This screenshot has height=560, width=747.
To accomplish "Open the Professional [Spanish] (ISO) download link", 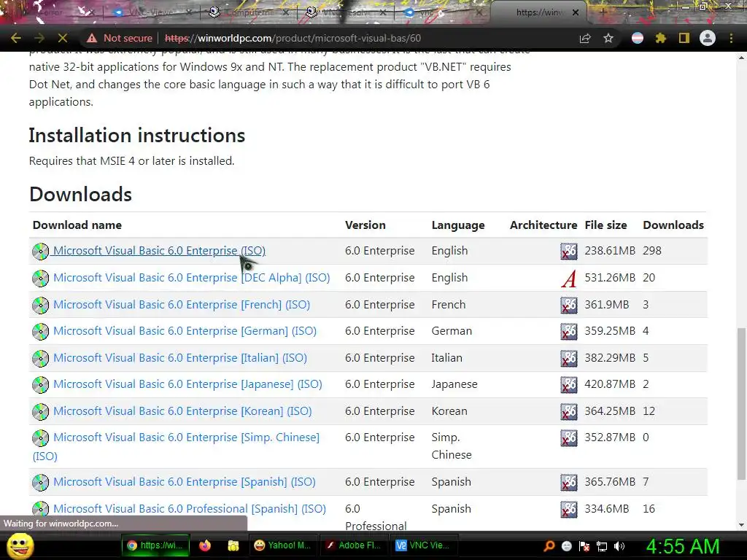I will (190, 509).
